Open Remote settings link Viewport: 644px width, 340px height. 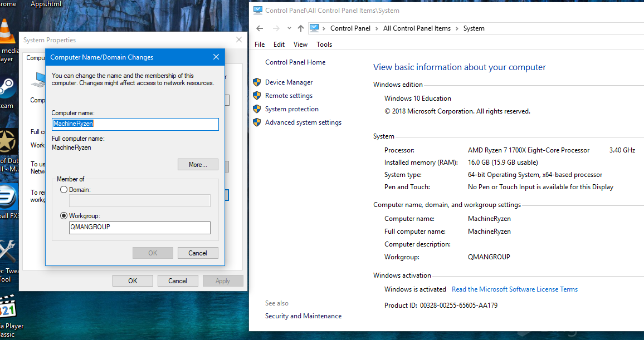pyautogui.click(x=289, y=96)
